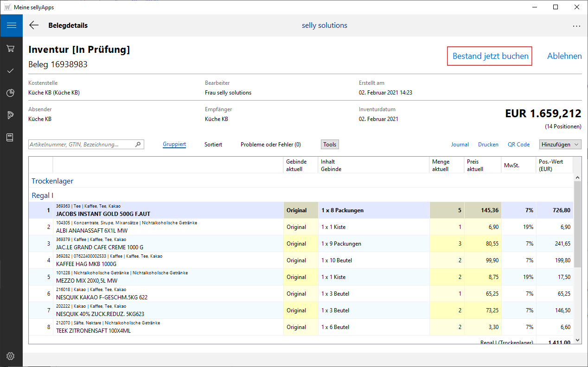Screen dimensions: 588x367
Task: Click the shopping cart sidebar icon
Action: 11,48
